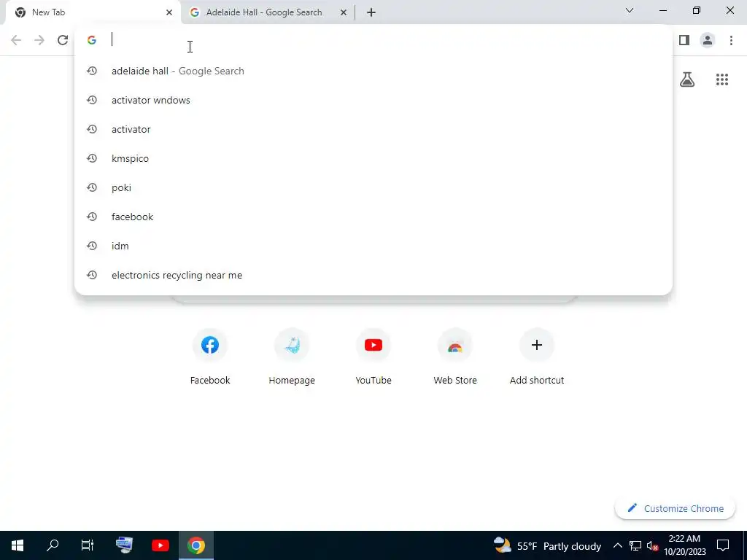Reload the page with refresh icon
The width and height of the screenshot is (747, 560).
(x=63, y=40)
